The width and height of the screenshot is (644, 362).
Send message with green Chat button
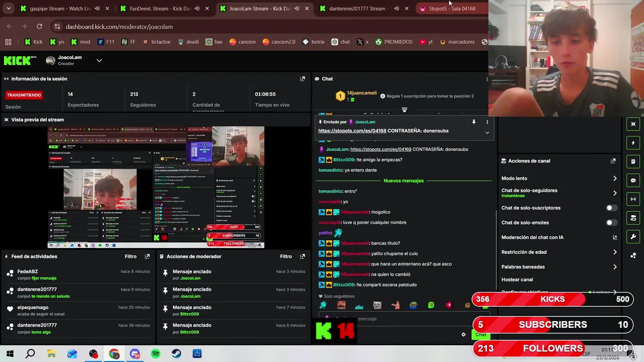pos(481,335)
